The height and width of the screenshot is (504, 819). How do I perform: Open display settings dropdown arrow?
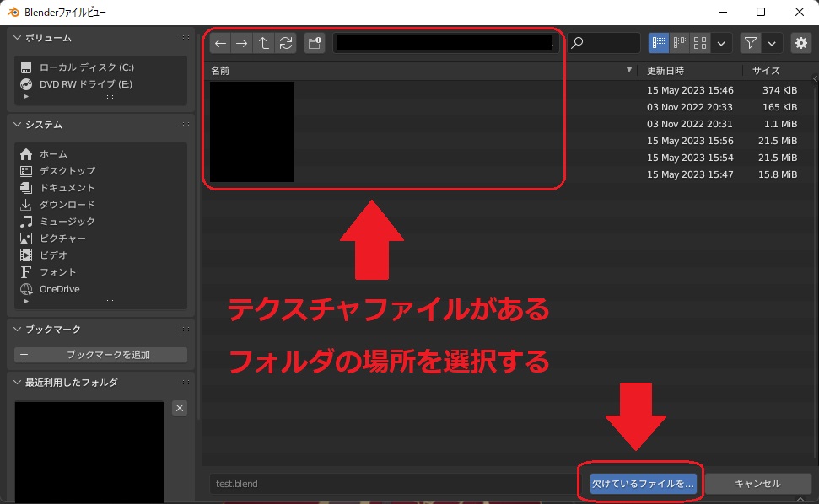(721, 43)
